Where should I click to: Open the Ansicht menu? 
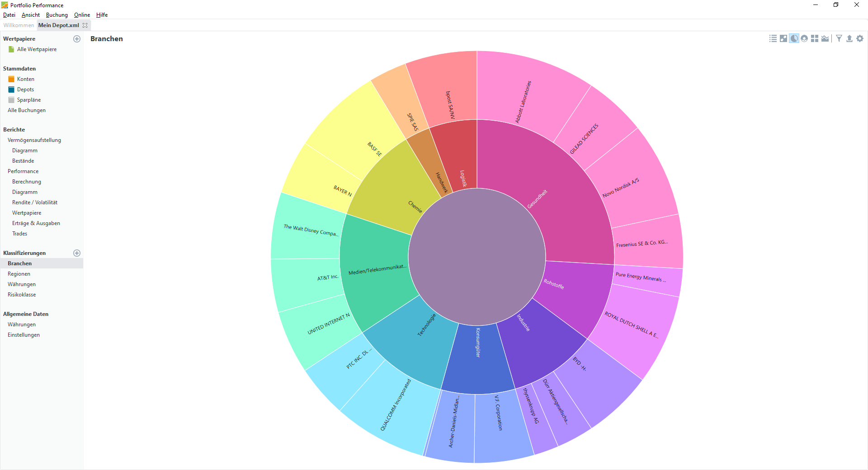[31, 15]
